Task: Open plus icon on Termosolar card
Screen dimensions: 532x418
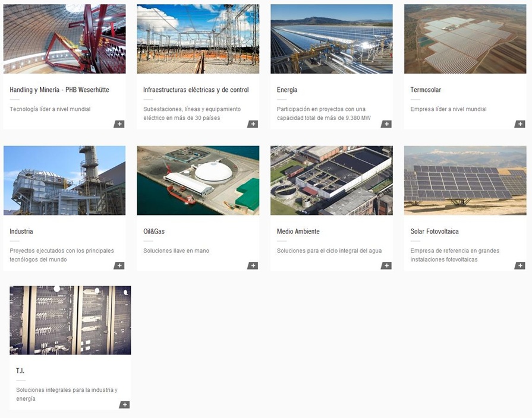Action: pyautogui.click(x=520, y=124)
